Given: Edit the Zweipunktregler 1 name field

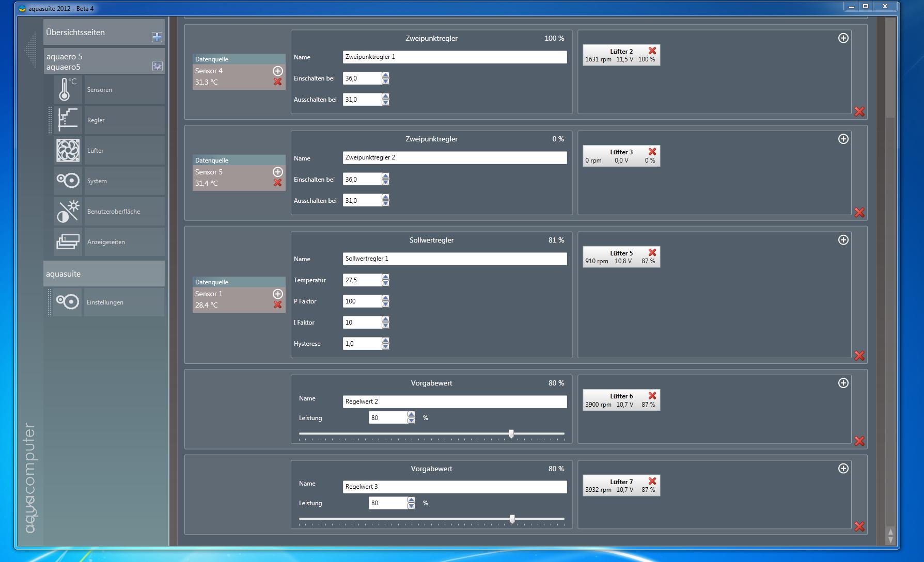Looking at the screenshot, I should coord(455,57).
